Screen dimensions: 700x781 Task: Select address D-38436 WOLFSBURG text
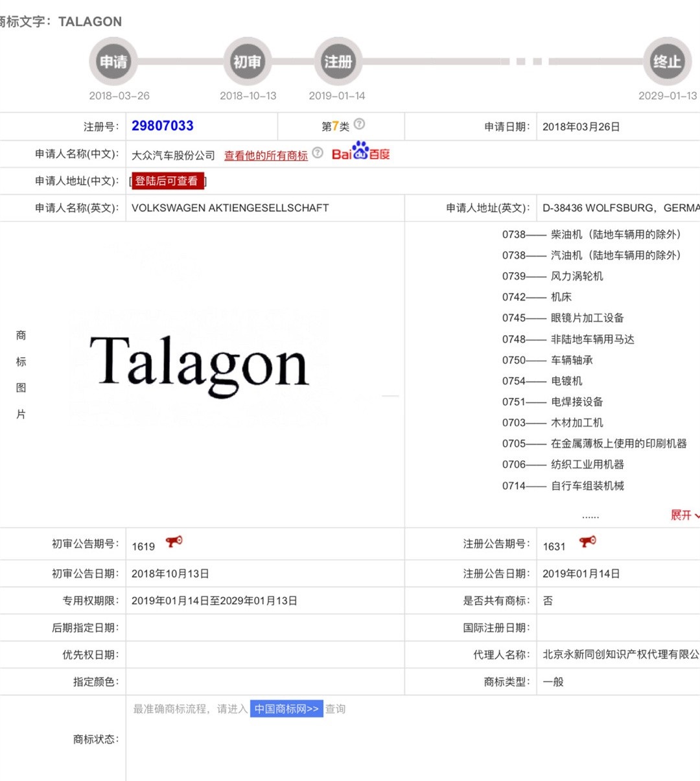point(621,208)
